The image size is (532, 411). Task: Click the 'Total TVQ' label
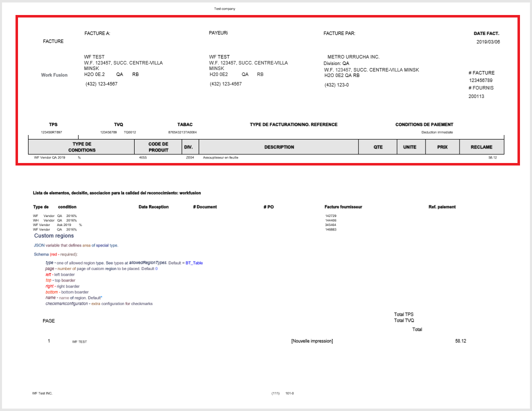[404, 320]
